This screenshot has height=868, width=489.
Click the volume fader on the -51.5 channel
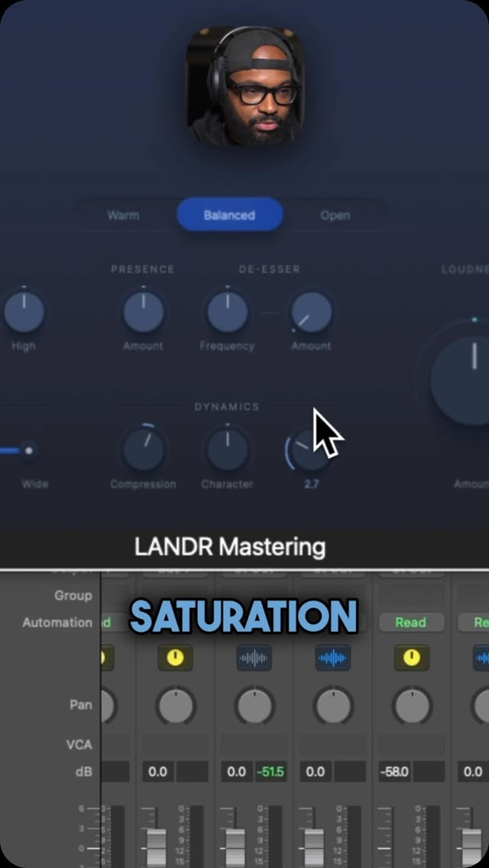point(235,847)
